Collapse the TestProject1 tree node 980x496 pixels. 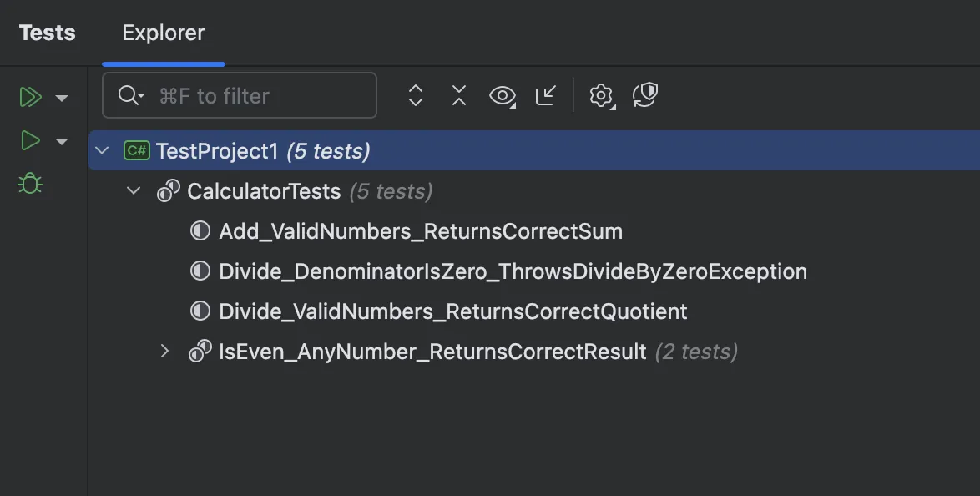(103, 151)
